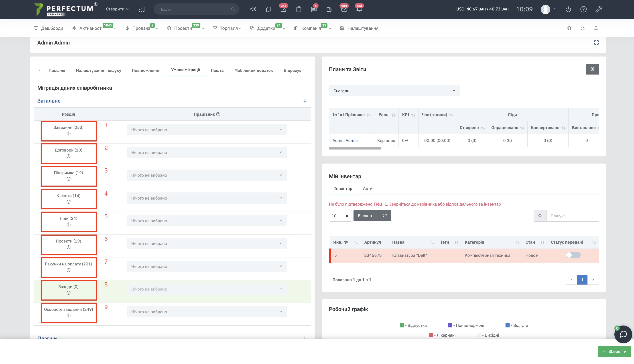Screen dimensions: 634x364
Task: Click the plans table horizontal scrollbar
Action: [355, 148]
